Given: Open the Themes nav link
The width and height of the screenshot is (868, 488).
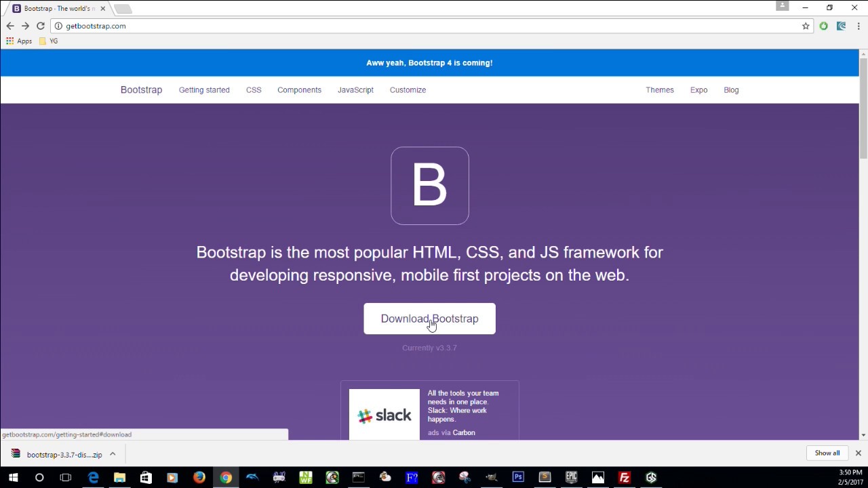Looking at the screenshot, I should (x=660, y=89).
